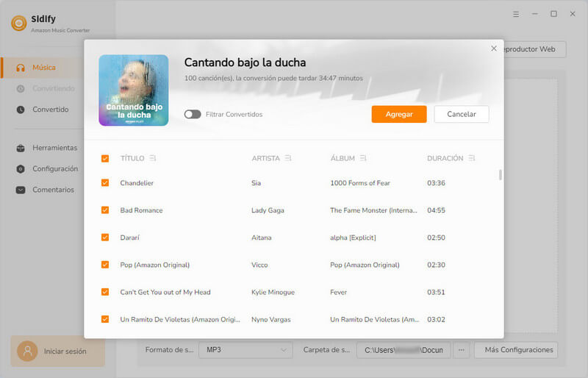Click Iniciar sesión button
The width and height of the screenshot is (588, 378).
pyautogui.click(x=58, y=352)
